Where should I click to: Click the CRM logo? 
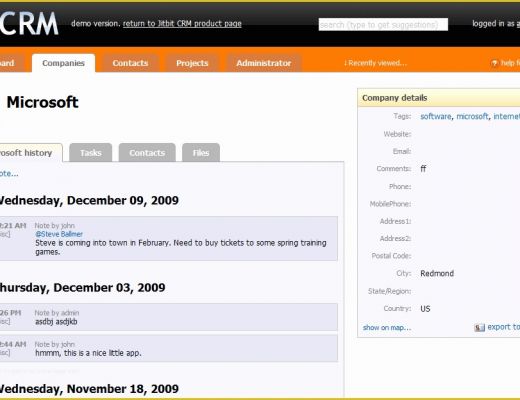29,23
